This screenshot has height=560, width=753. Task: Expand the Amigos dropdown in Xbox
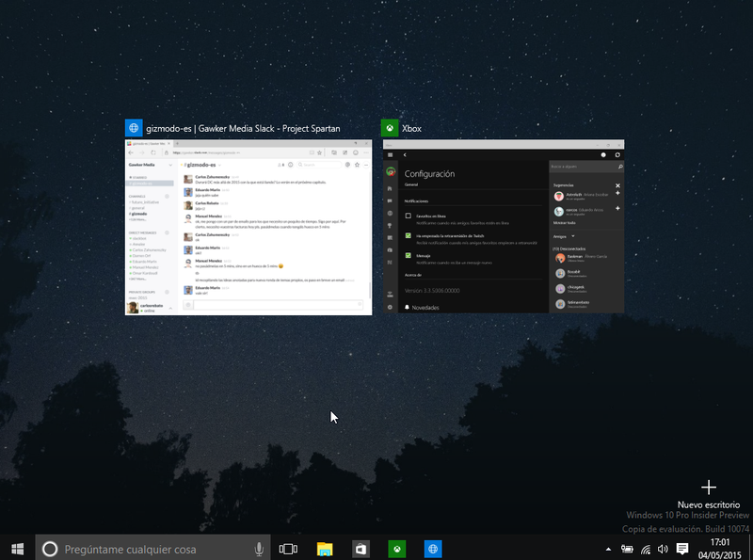(573, 236)
